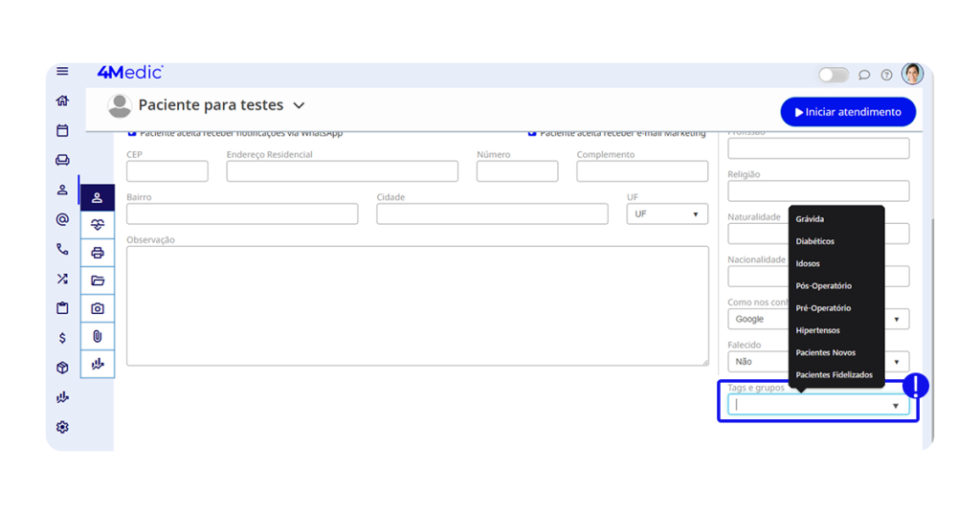Click into the Observação text area
This screenshot has height=515, width=980.
(416, 305)
